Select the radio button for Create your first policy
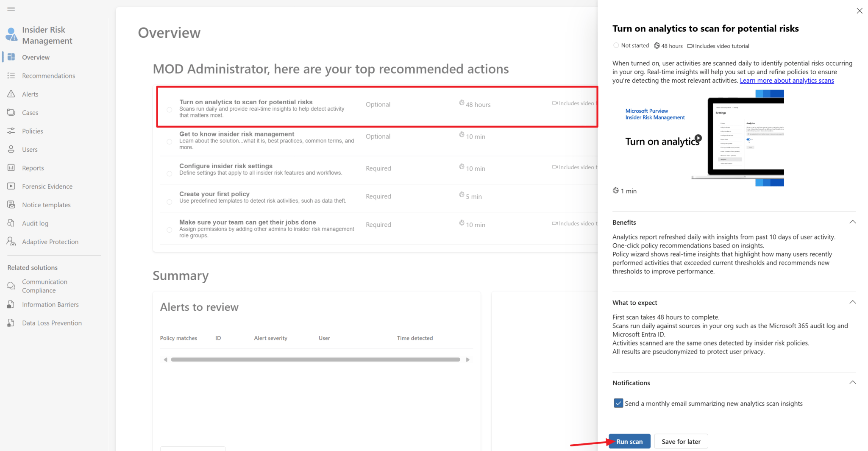The width and height of the screenshot is (868, 451). coord(169,202)
